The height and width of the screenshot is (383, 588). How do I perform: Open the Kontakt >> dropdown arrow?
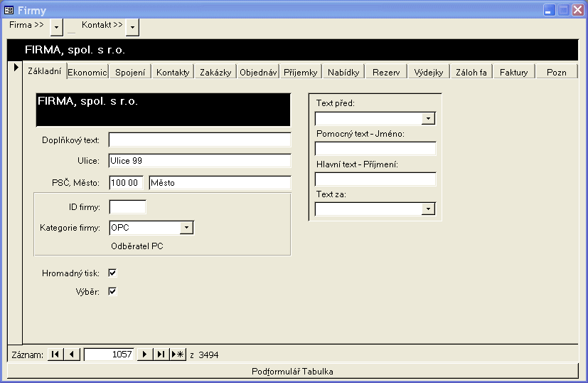132,26
